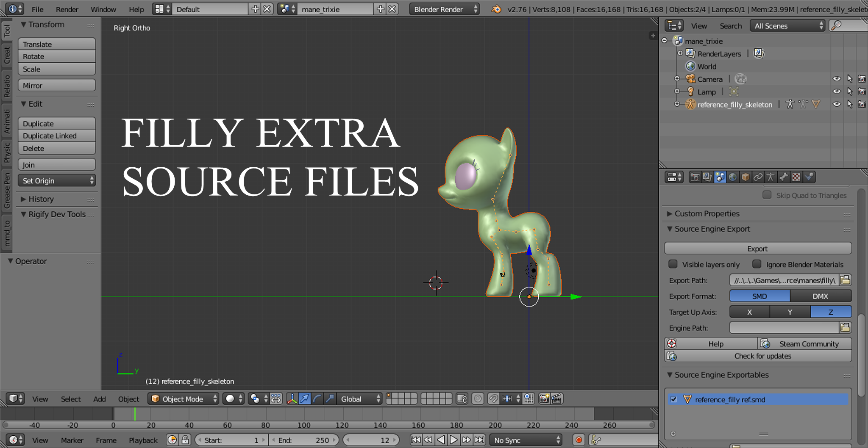The height and width of the screenshot is (448, 868).
Task: Hide reference_filly_skeleton with its eye icon
Action: 837,104
